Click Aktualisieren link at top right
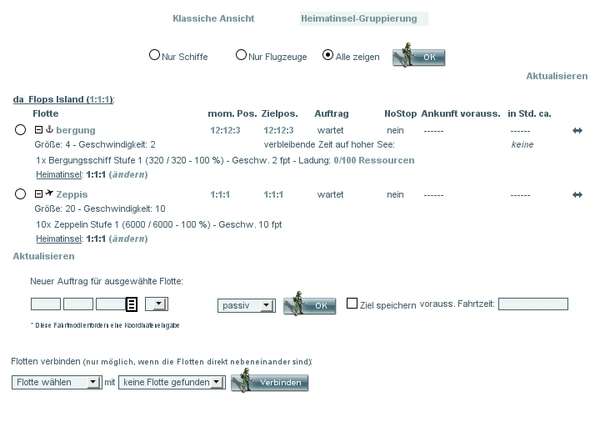Image resolution: width=600 pixels, height=422 pixels. coord(557,76)
